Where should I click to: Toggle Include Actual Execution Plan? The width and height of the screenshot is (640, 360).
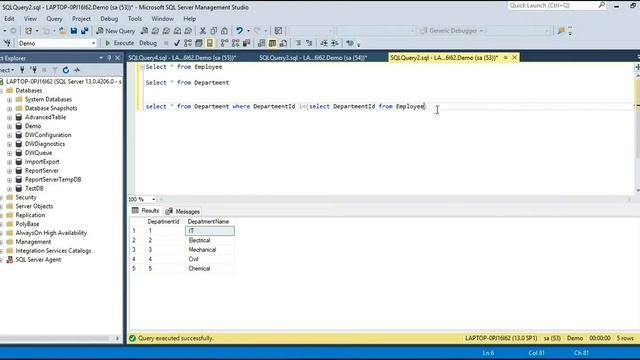tap(224, 43)
